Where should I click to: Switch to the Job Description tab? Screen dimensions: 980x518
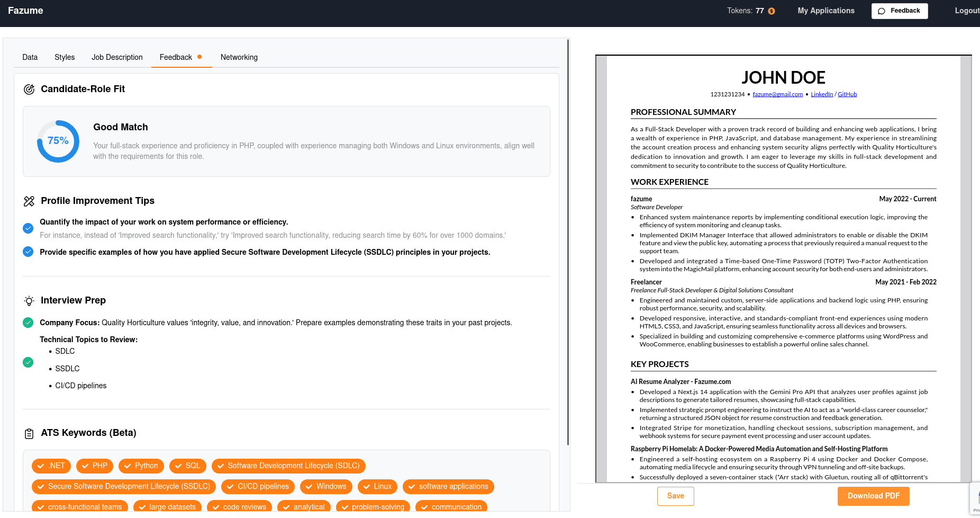(117, 57)
